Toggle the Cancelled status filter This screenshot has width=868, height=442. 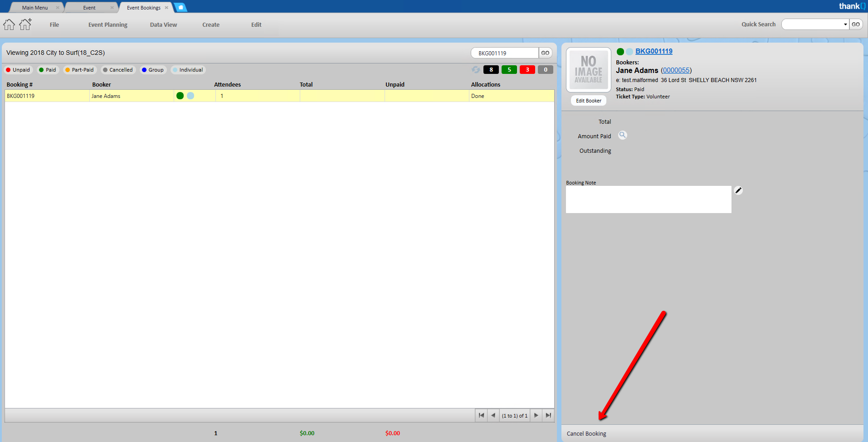tap(118, 70)
